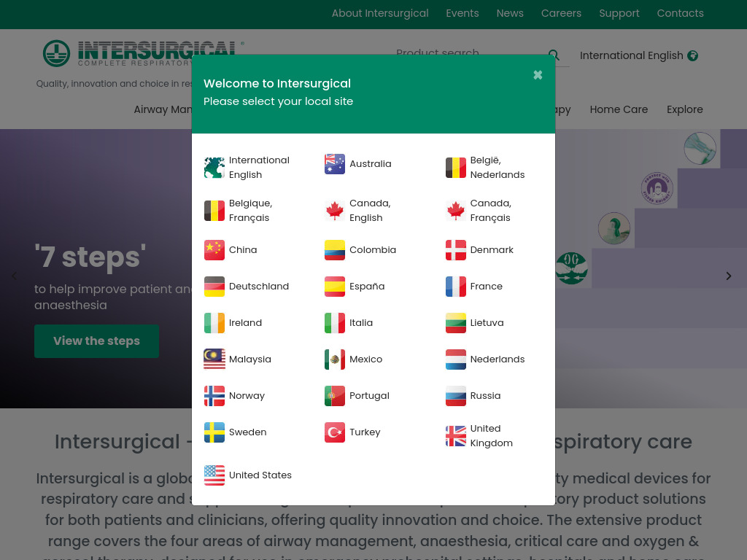Click the Sweden flag icon
Viewport: 747px width, 560px height.
pyautogui.click(x=214, y=432)
